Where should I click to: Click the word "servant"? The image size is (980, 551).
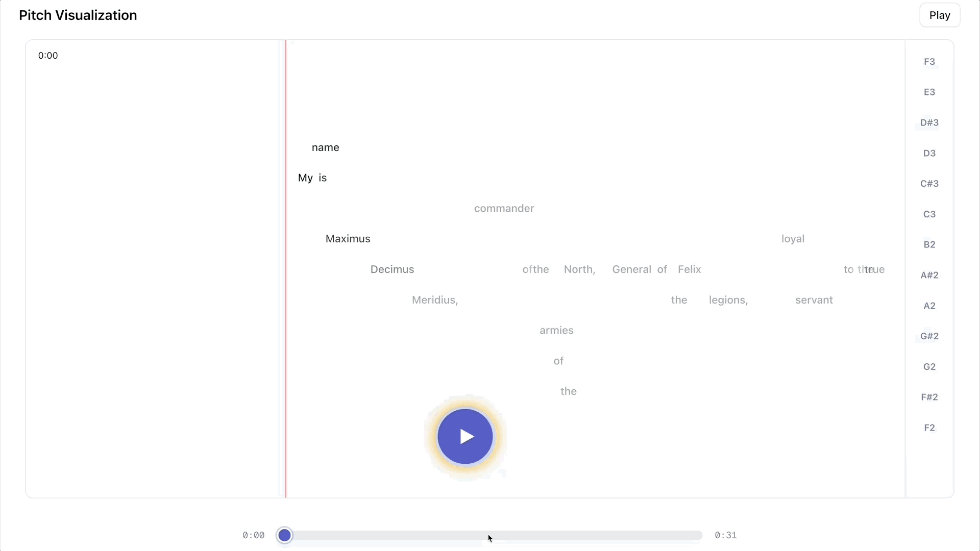814,300
